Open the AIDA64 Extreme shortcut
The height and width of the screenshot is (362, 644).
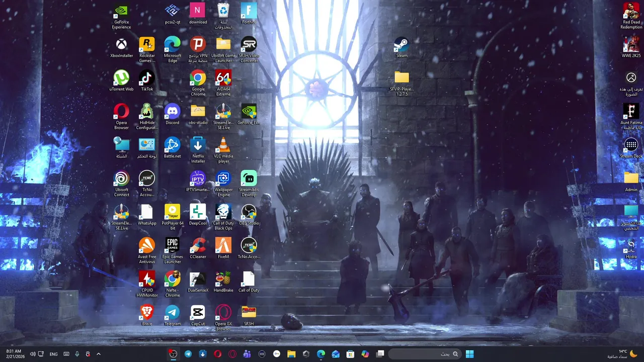point(223,83)
